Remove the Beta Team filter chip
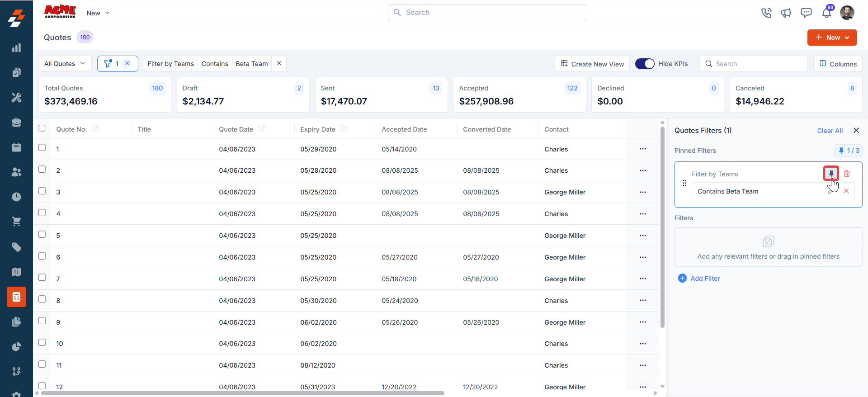868x397 pixels. click(279, 63)
